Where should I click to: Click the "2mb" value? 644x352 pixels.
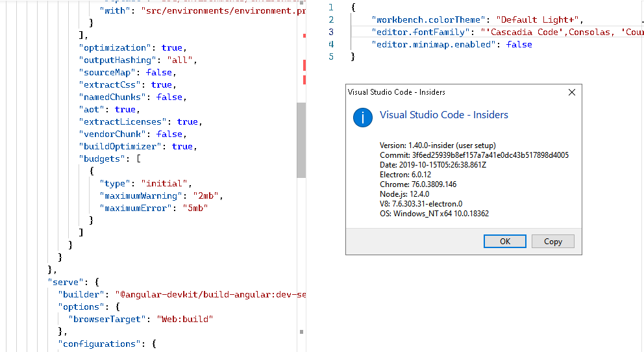coord(206,195)
